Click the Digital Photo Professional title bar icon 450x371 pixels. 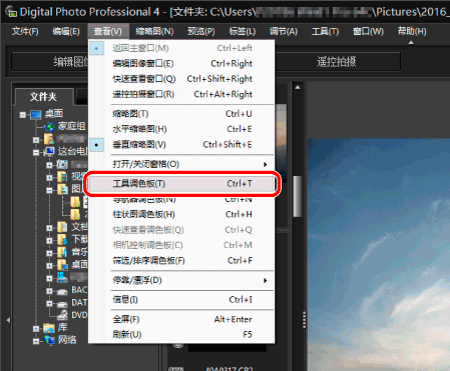tap(11, 12)
